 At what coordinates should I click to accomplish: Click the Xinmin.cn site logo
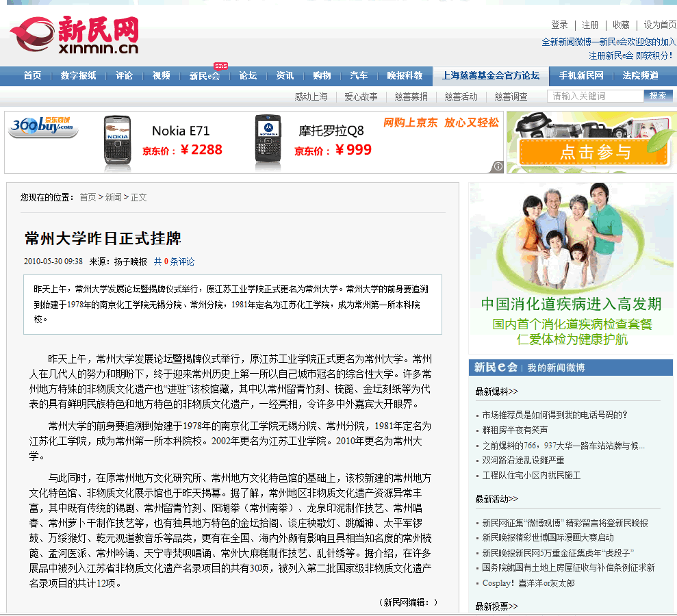coord(74,36)
